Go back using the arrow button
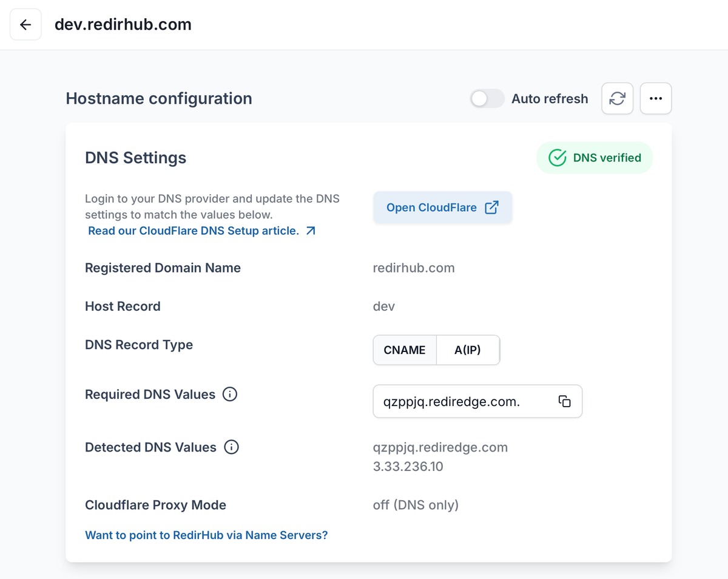Screen dimensions: 728x579 (x=25, y=24)
